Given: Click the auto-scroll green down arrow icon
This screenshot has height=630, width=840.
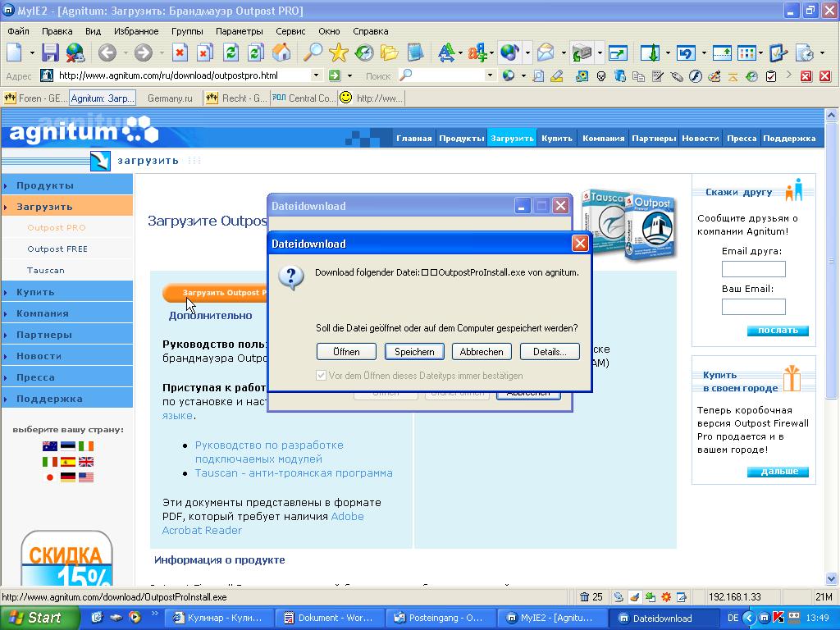Looking at the screenshot, I should [650, 52].
